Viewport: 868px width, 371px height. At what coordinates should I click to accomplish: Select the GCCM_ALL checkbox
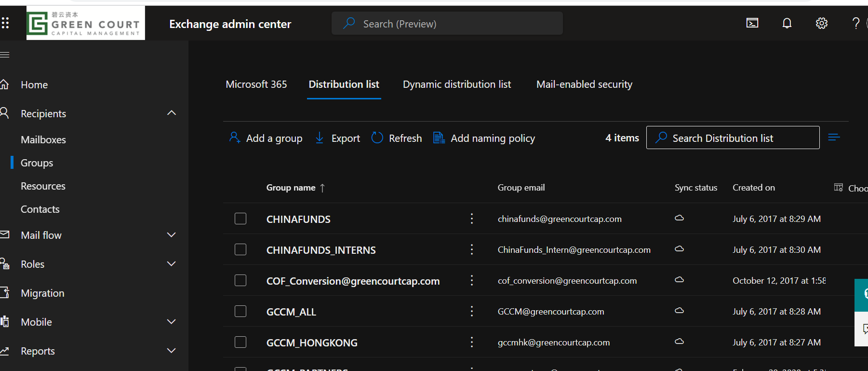(x=240, y=311)
